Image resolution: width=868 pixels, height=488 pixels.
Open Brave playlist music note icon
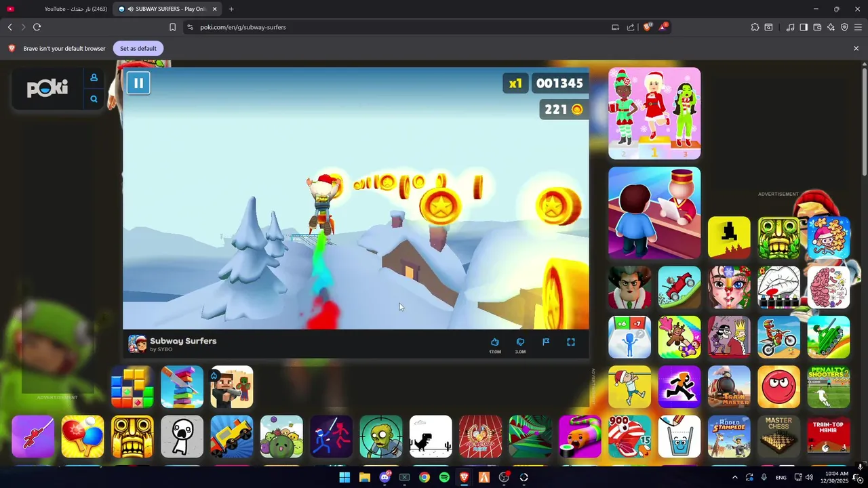click(790, 27)
